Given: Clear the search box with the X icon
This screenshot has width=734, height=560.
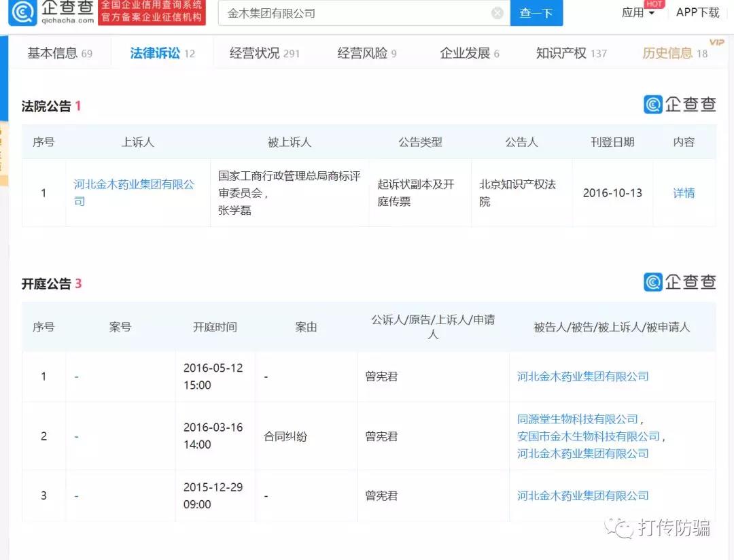Looking at the screenshot, I should point(497,13).
